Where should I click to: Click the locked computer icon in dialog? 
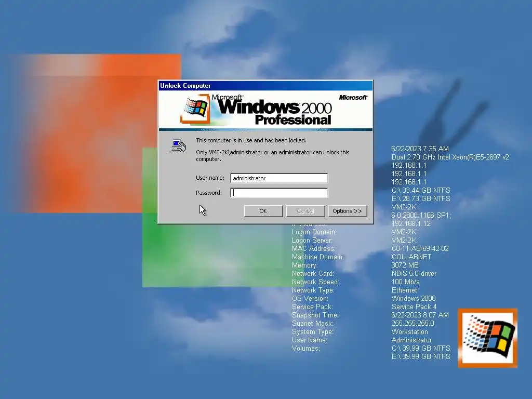pos(178,146)
